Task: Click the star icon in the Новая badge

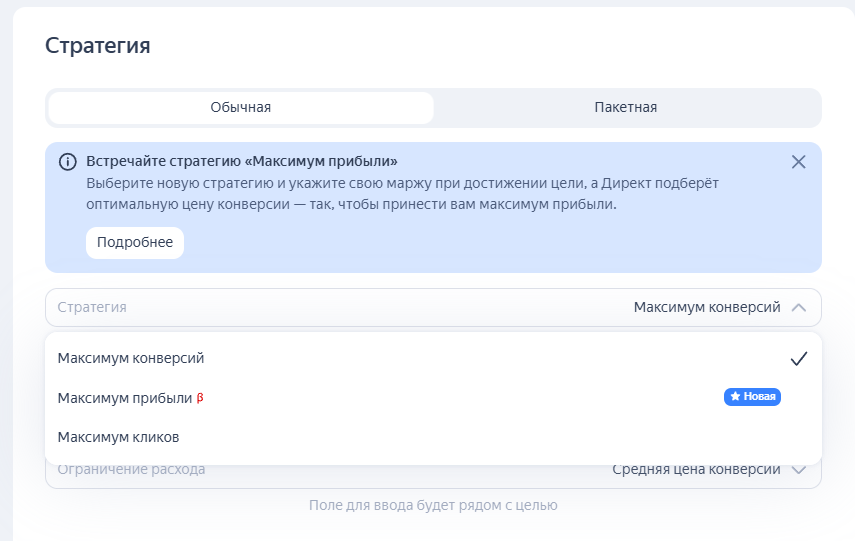Action: tap(735, 397)
